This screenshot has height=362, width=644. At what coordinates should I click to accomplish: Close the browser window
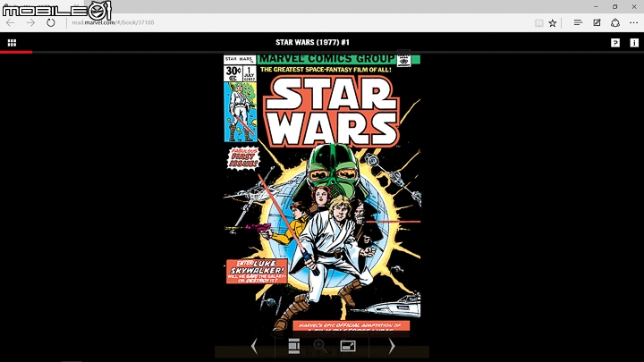[634, 6]
